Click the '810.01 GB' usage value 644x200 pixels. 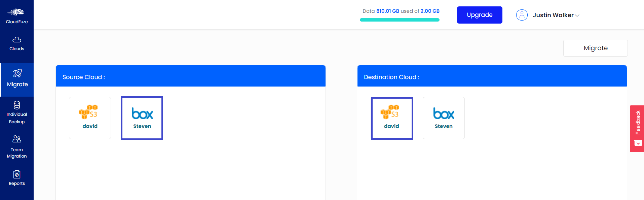(387, 11)
